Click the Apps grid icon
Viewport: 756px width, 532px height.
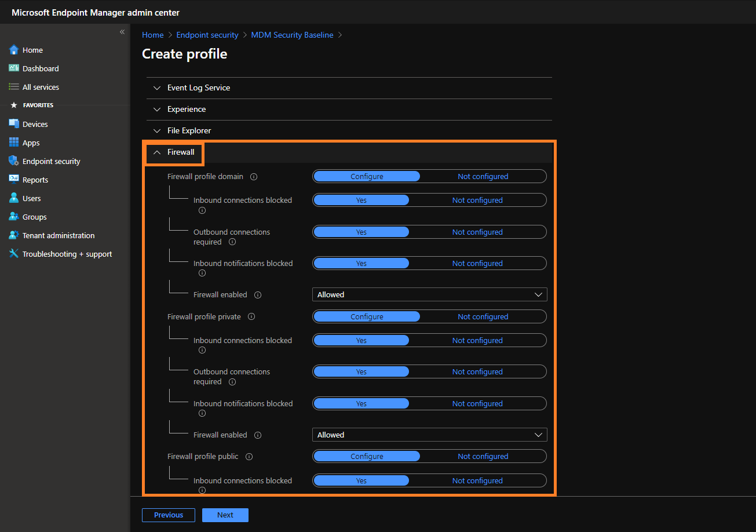coord(14,143)
